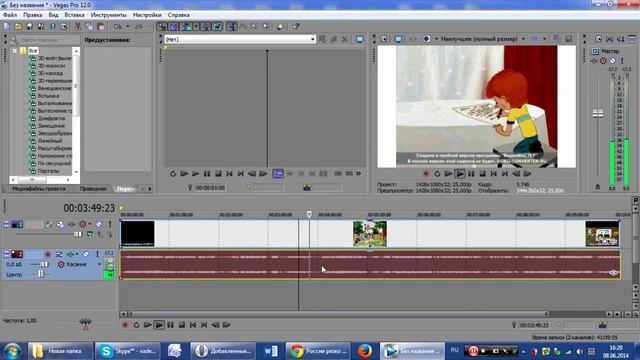Go to project start in timeline transport
This screenshot has width=640, height=360.
point(193,325)
